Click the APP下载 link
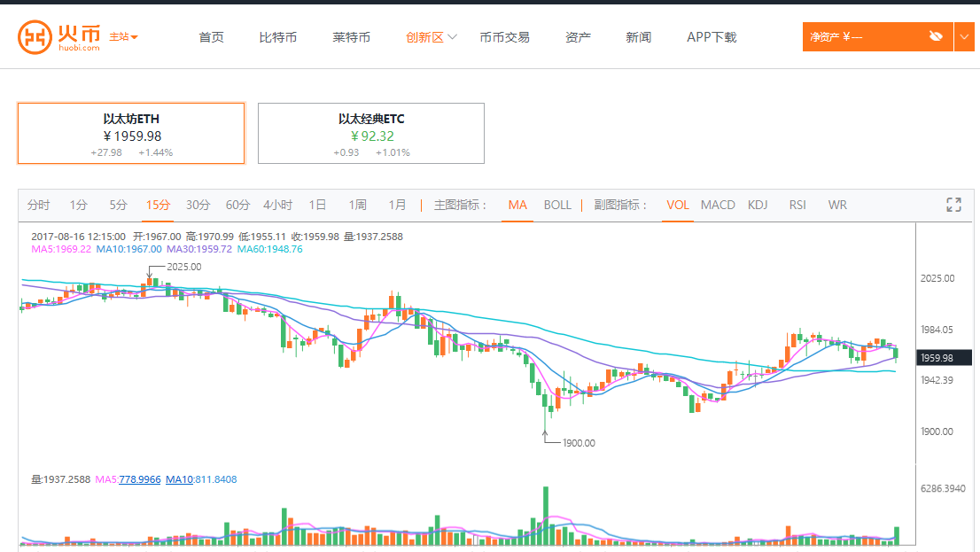 point(712,37)
